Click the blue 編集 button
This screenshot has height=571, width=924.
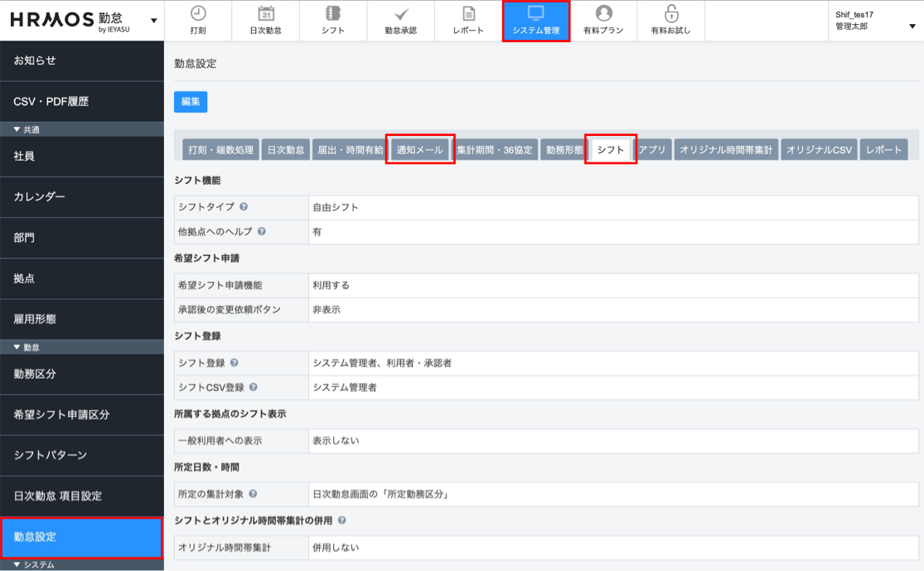(x=191, y=101)
